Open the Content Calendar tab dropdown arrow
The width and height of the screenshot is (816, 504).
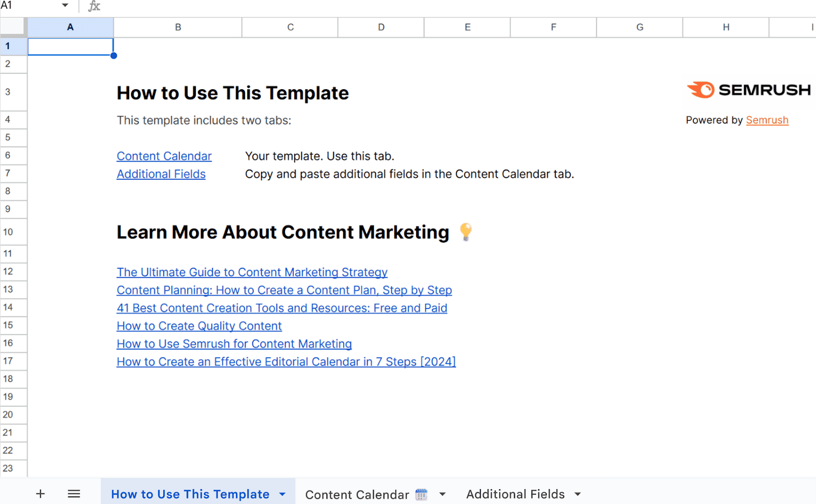point(442,493)
